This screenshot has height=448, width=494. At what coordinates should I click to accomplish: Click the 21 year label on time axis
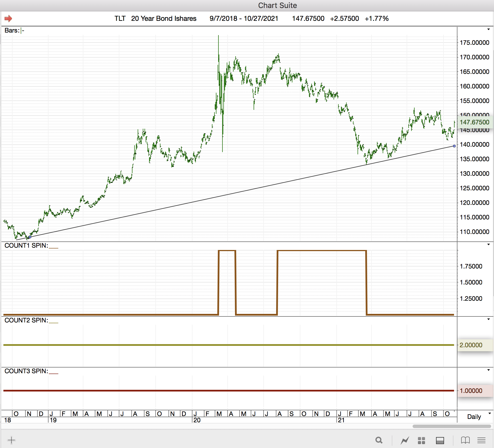[341, 420]
